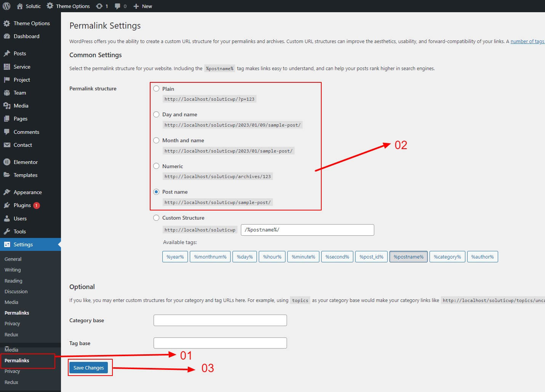Open the Appearance brush icon in sidebar
The image size is (545, 392).
[7, 192]
